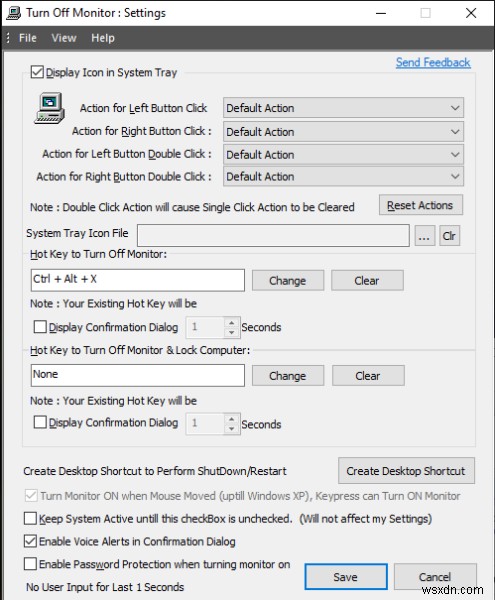Click the disabled Turn Monitor ON when Mouse Moved checkbox
This screenshot has width=495, height=600.
[x=31, y=496]
